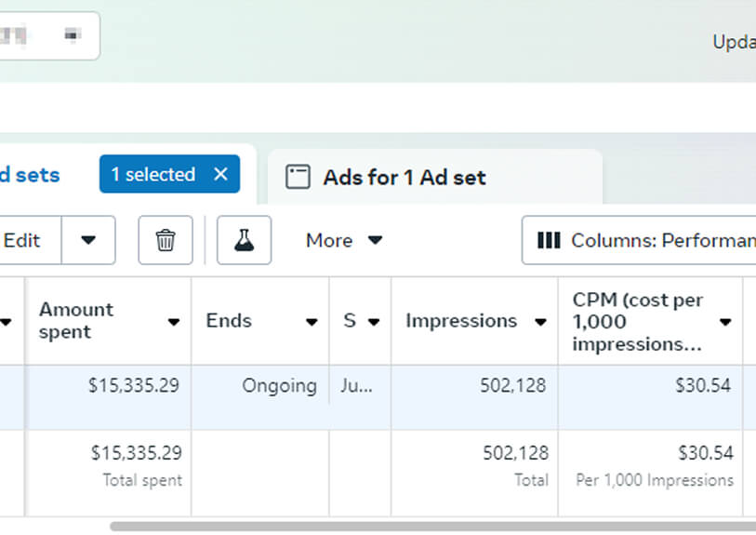Expand the dropdown arrow next to Edit

point(88,240)
